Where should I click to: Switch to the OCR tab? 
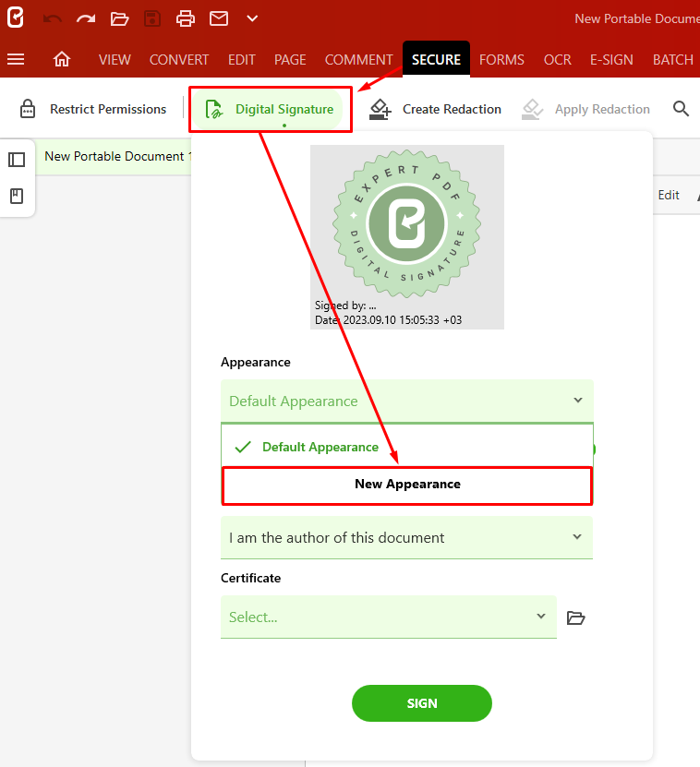coord(558,60)
